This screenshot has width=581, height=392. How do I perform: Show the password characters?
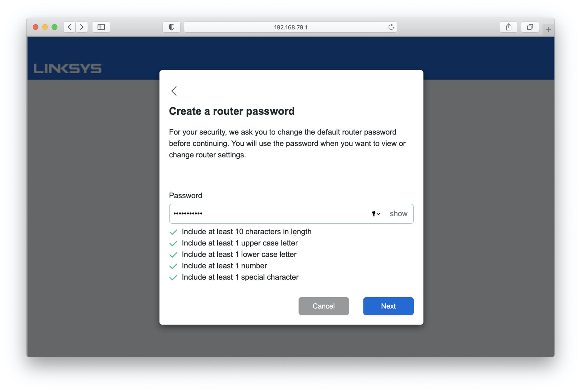pos(398,214)
